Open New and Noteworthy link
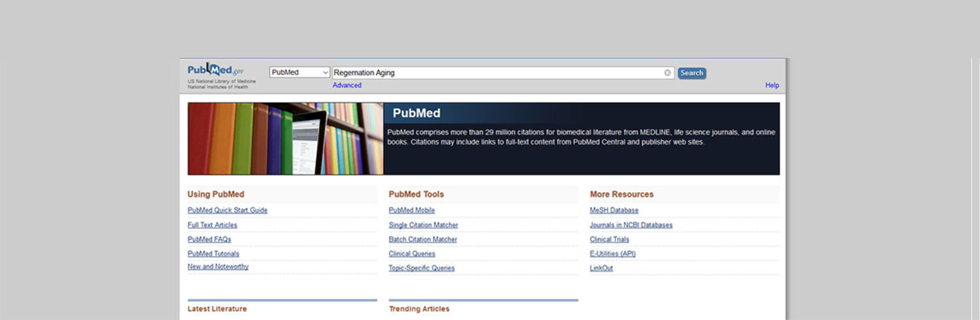 click(x=218, y=266)
